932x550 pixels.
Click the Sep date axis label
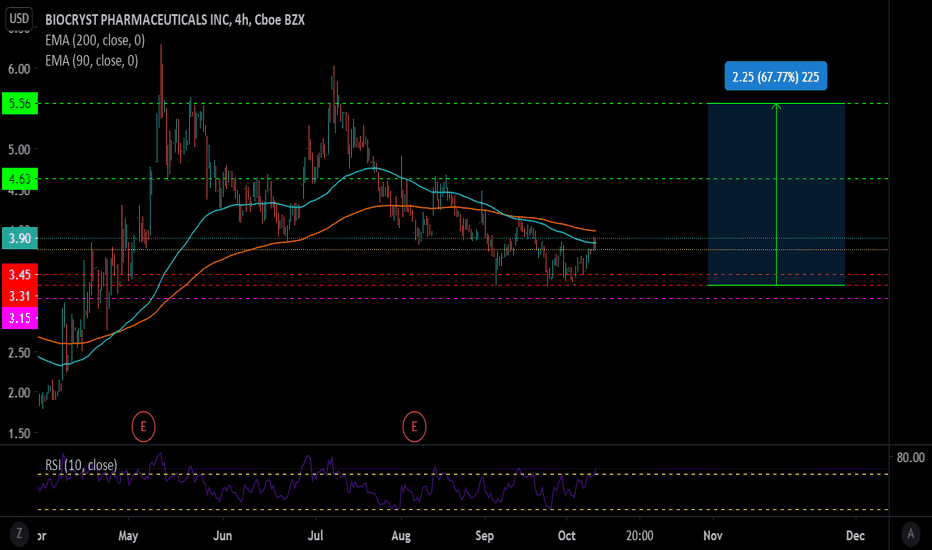(x=484, y=536)
